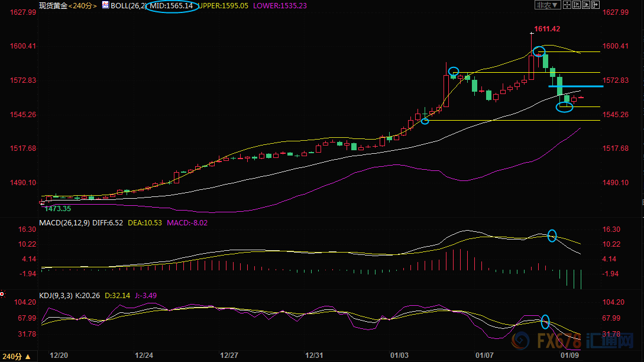
Task: Click the red flashing alert dot icon
Action: 3,293
